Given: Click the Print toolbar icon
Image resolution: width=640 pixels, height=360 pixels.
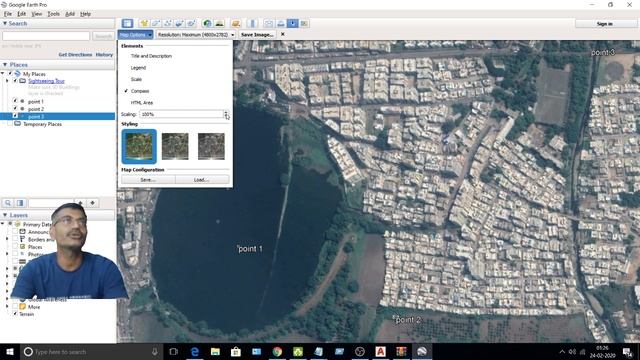Looking at the screenshot, I should 280,23.
